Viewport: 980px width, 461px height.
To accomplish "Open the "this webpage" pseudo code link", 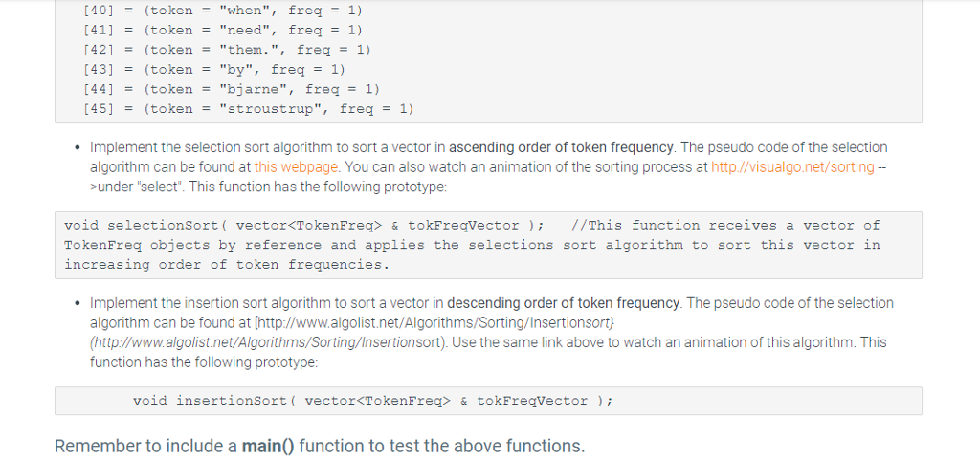I will click(296, 166).
